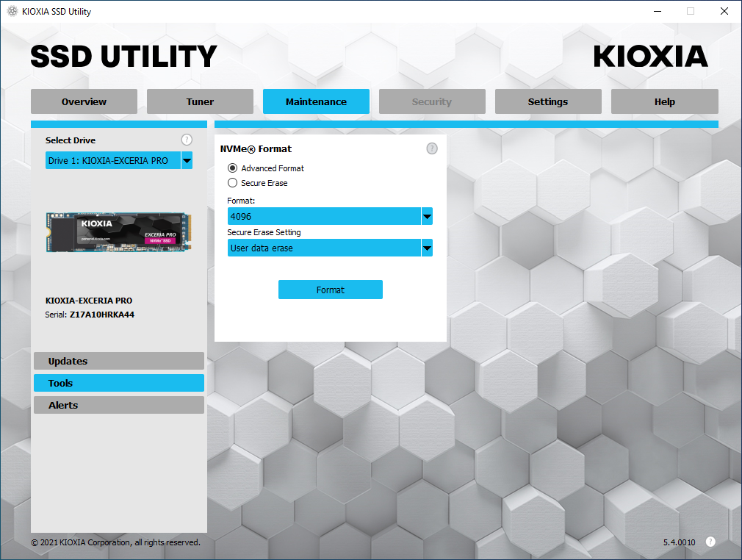This screenshot has height=560, width=742.
Task: Click the help icon beside version number
Action: [x=710, y=542]
